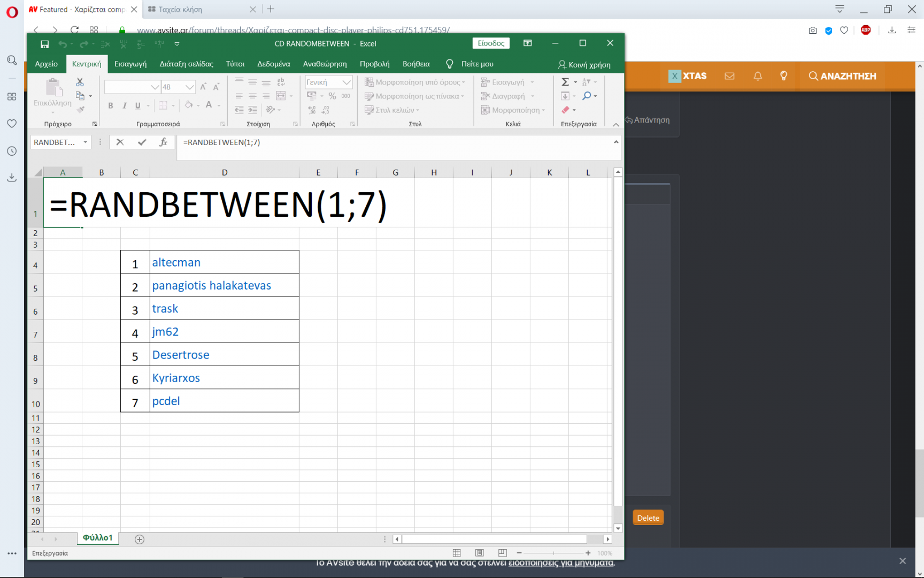Click the Είσοδος sign-in button
Image resolution: width=924 pixels, height=578 pixels.
click(490, 43)
